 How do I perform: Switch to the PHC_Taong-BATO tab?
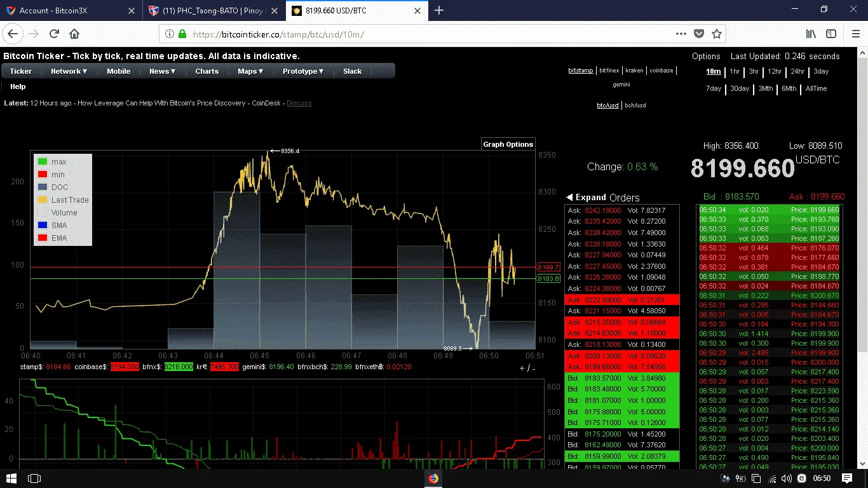tap(214, 11)
